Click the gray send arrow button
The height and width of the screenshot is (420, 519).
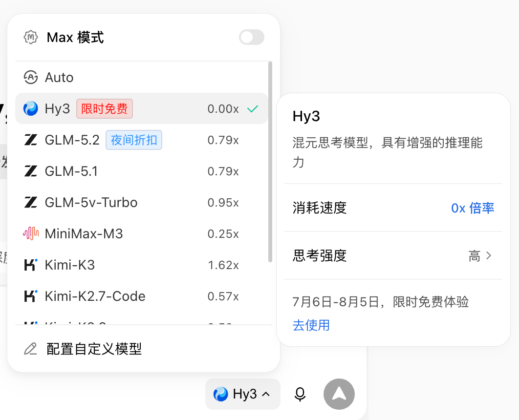coord(339,394)
